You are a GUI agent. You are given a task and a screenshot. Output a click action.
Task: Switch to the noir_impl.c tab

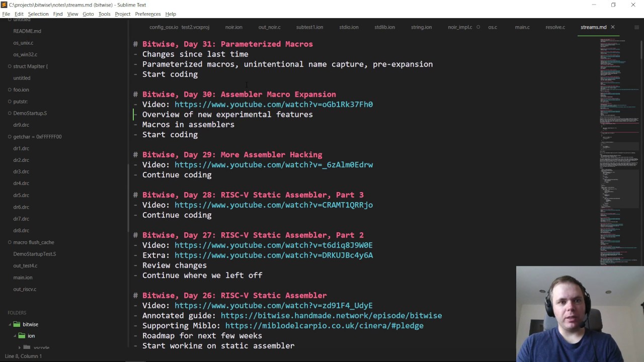(460, 27)
